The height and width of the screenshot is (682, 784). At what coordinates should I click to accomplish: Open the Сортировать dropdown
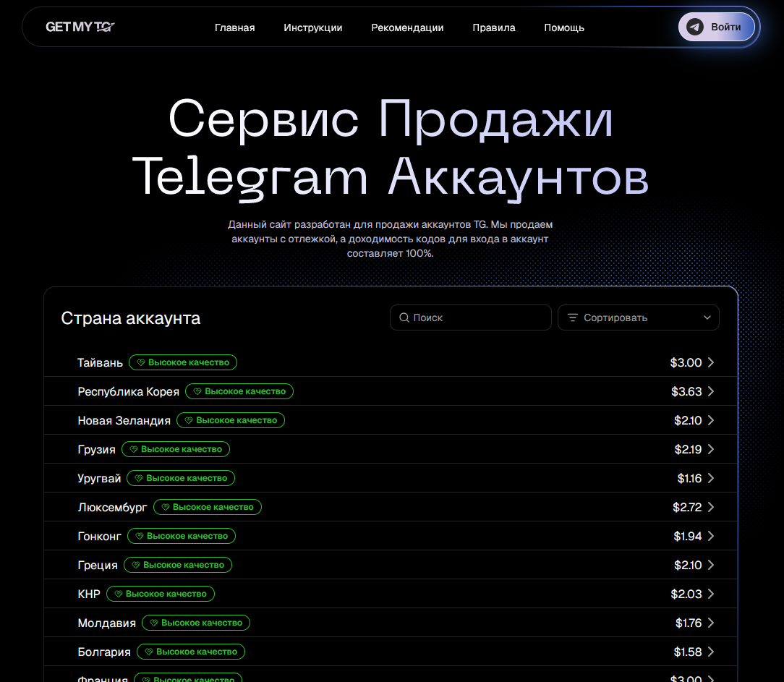639,317
